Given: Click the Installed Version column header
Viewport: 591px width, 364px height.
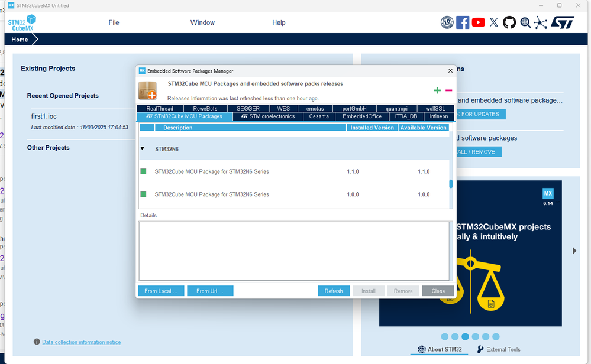Looking at the screenshot, I should pyautogui.click(x=372, y=128).
